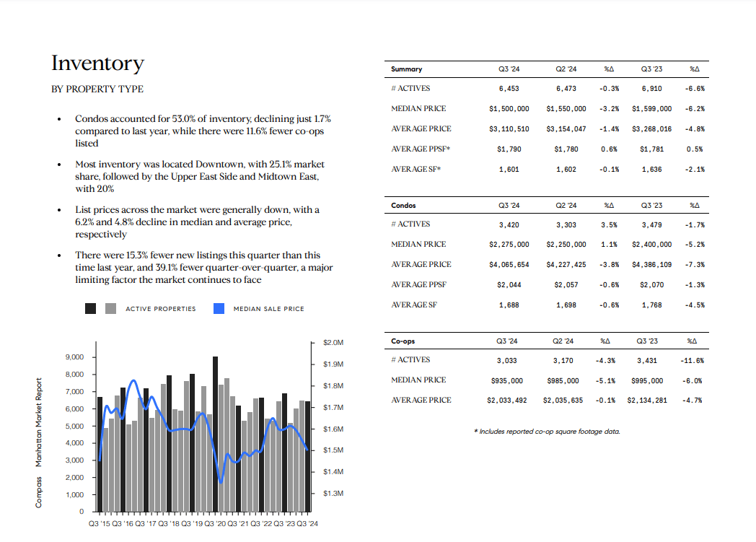Click Condos median price $2,400,000
This screenshot has width=756, height=542.
652,245
